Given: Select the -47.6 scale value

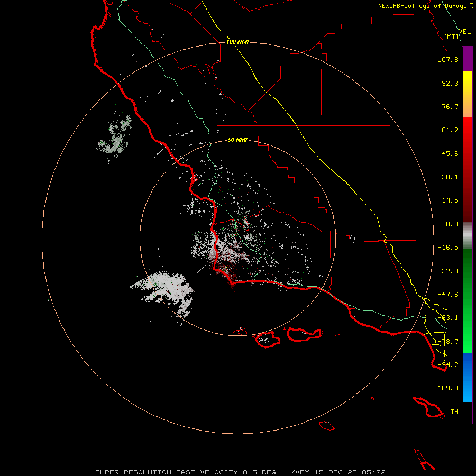Looking at the screenshot, I should [448, 295].
